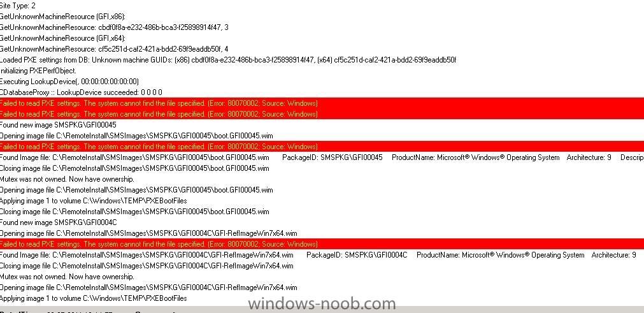Viewport: 644px width, 313px height.
Task: Click the 'Found Image file' boot.GFI00045.wim PackageID line
Action: [x=322, y=157]
